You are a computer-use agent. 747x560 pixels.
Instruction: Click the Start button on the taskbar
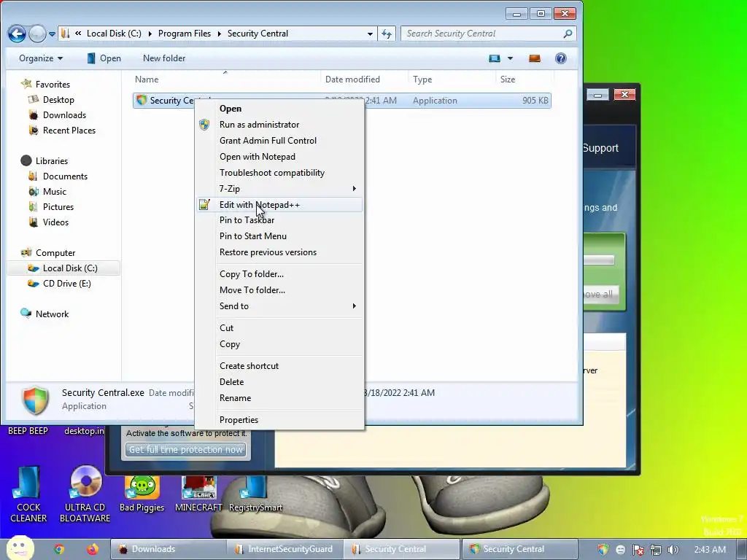point(20,548)
